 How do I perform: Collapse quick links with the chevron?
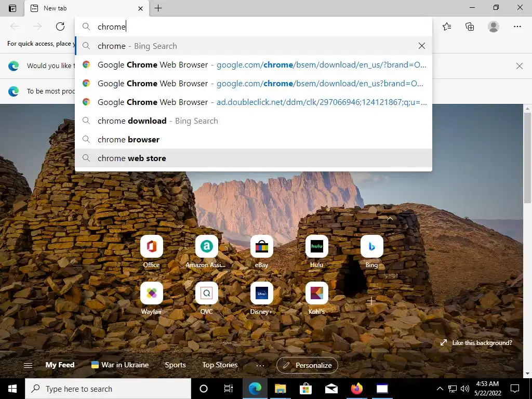390,219
